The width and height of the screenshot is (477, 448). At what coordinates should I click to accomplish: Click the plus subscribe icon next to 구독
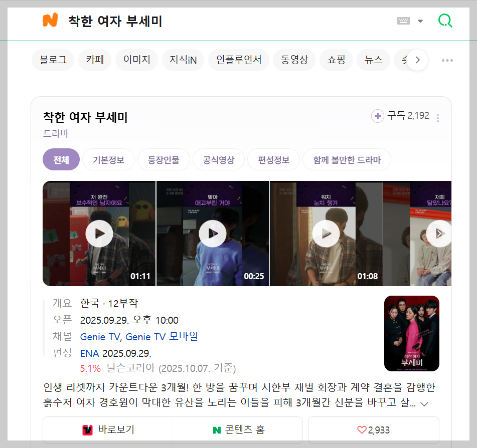[x=377, y=116]
